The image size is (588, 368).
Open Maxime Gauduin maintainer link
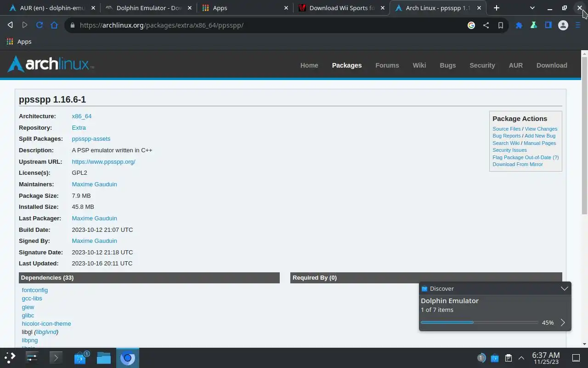94,184
